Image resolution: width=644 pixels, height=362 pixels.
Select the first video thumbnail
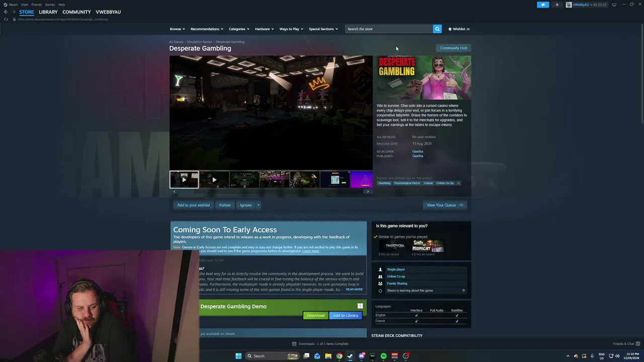point(184,179)
